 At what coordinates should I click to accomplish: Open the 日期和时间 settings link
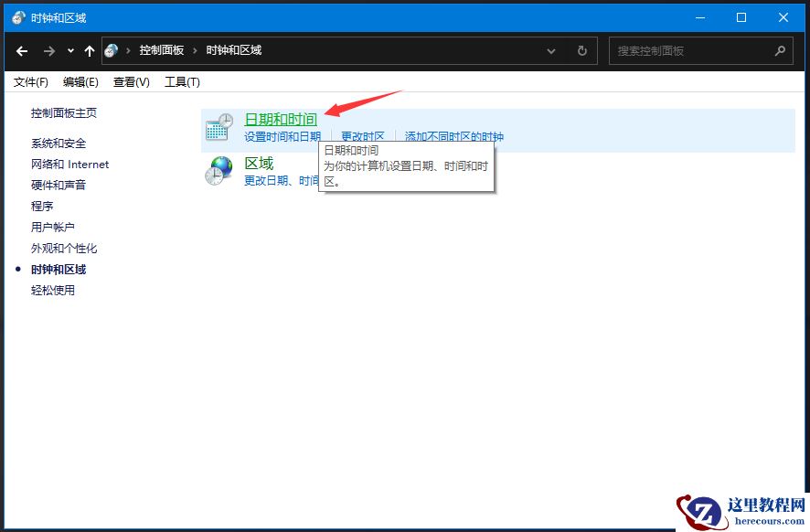[x=280, y=119]
